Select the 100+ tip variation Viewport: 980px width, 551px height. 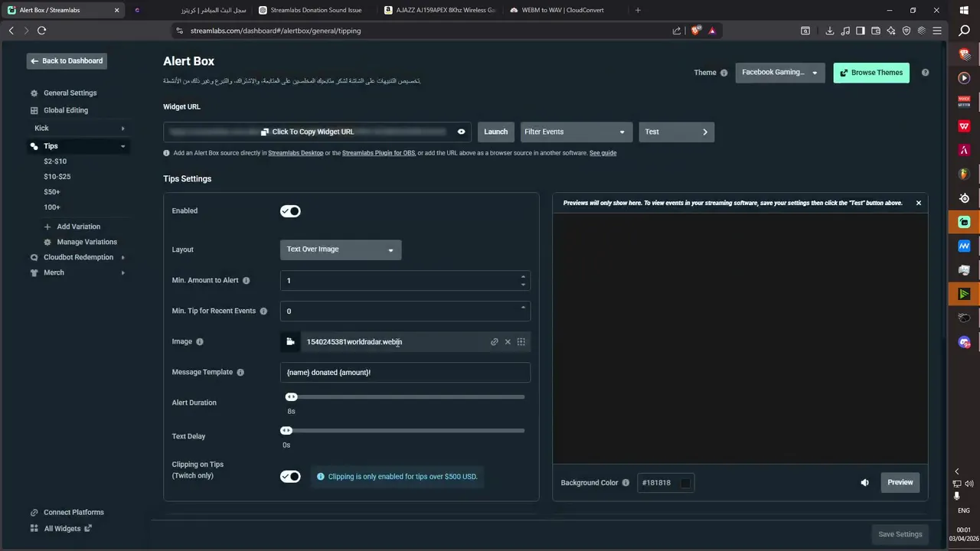coord(51,207)
